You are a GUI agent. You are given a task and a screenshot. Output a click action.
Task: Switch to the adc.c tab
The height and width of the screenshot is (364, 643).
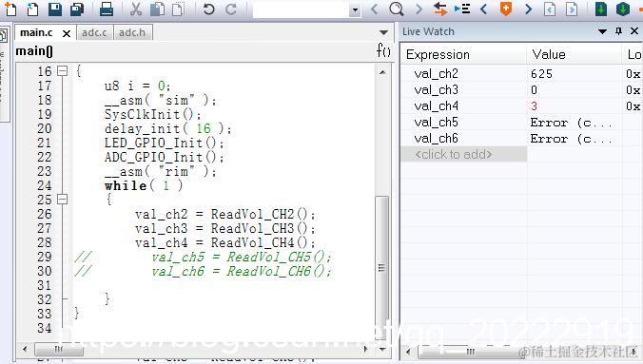[x=94, y=33]
